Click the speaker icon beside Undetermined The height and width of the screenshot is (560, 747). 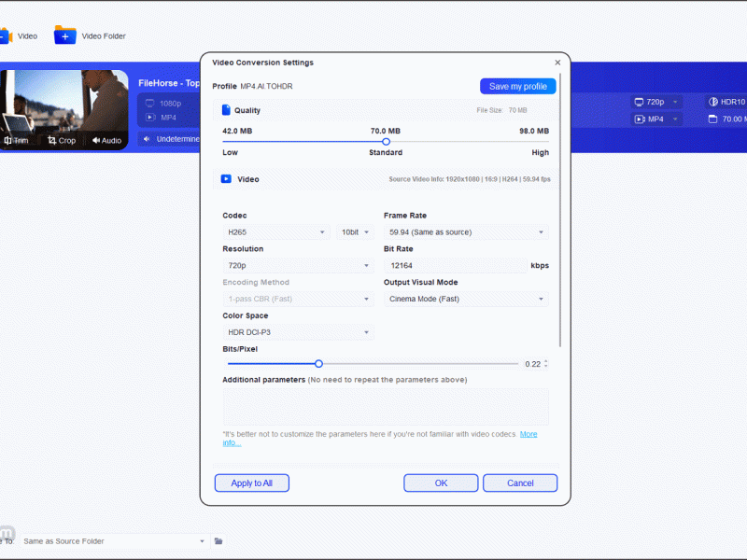tap(147, 139)
